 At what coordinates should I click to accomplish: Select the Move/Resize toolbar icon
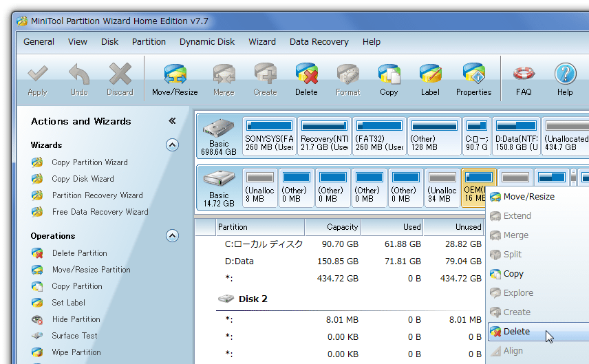pos(175,74)
